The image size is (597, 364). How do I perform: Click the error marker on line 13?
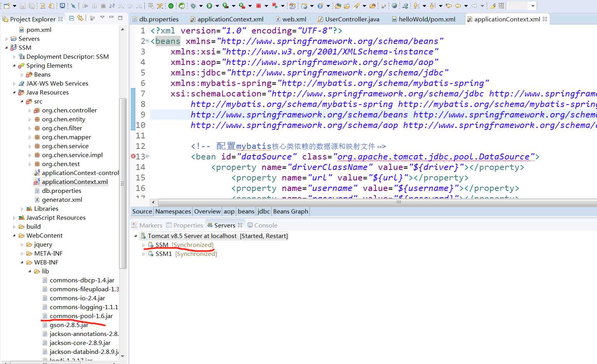[133, 156]
